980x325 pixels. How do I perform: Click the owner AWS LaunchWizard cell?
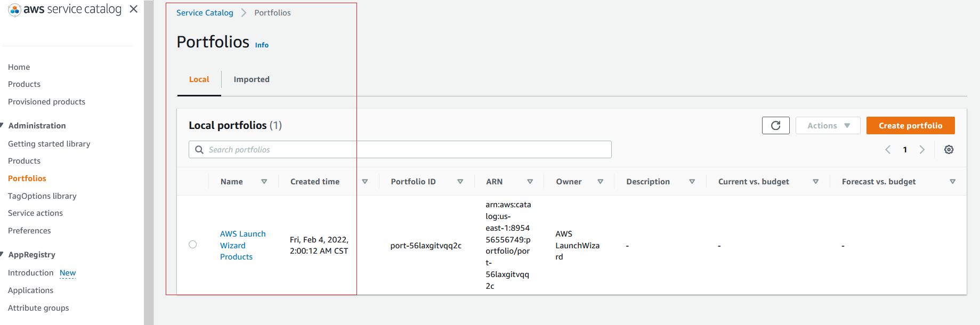578,245
